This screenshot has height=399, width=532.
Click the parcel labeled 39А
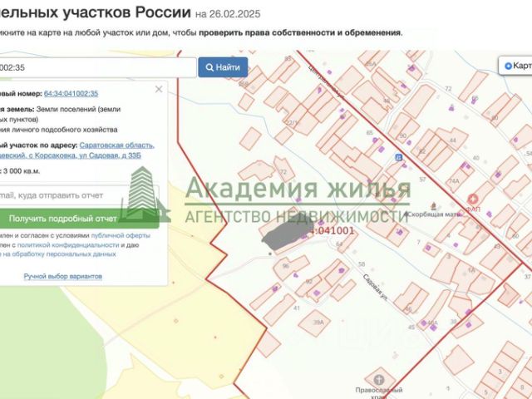pyautogui.click(x=313, y=323)
